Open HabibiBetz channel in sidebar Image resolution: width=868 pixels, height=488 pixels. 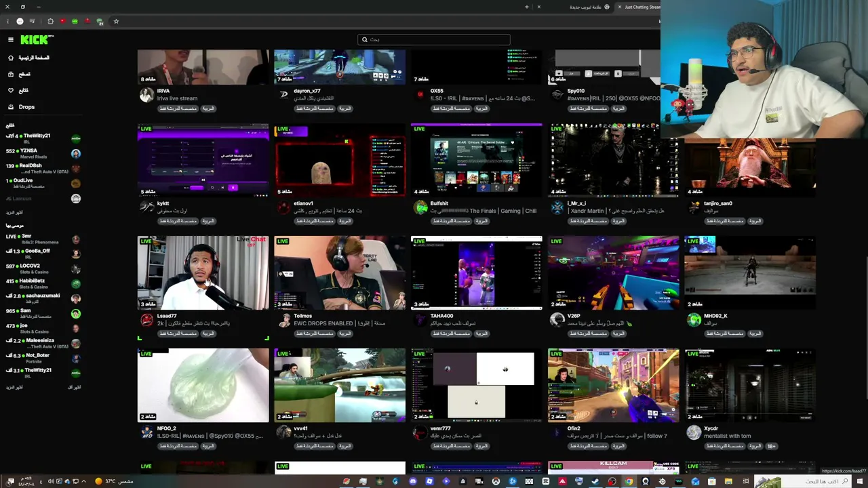(43, 283)
